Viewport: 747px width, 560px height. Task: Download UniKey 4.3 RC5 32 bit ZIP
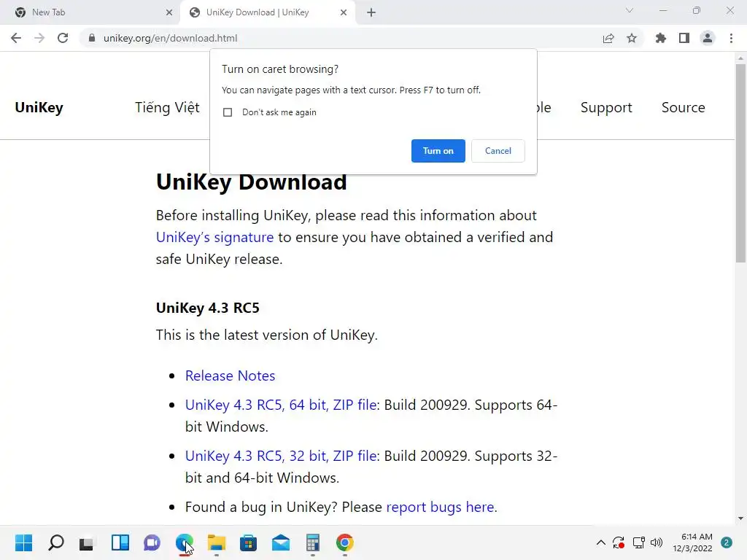click(x=281, y=456)
